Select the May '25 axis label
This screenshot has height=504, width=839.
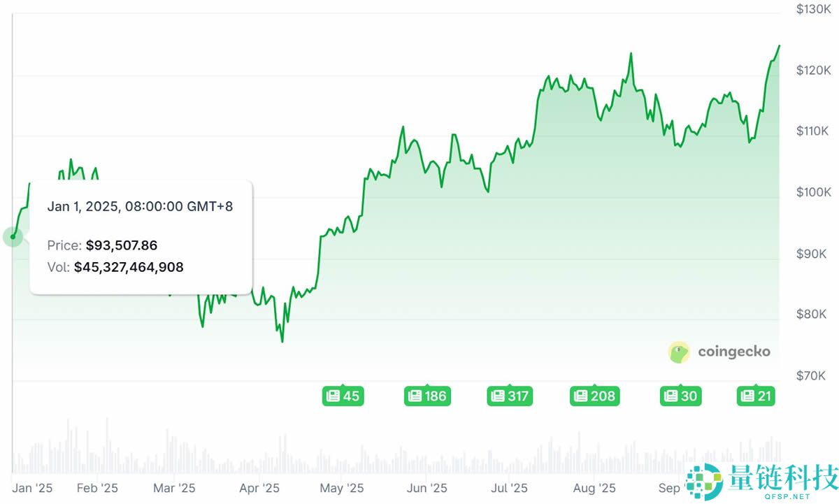tap(342, 488)
